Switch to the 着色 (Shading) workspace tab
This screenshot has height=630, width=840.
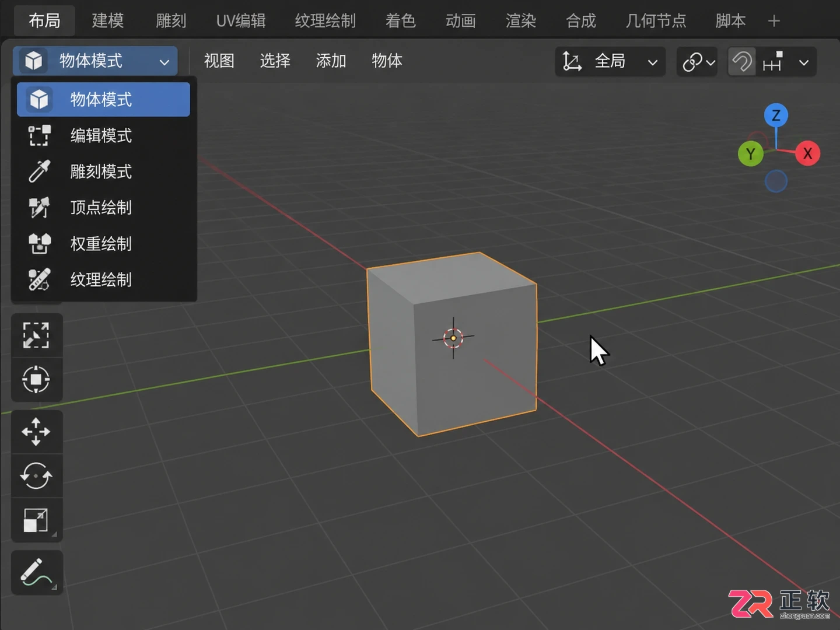click(x=401, y=21)
